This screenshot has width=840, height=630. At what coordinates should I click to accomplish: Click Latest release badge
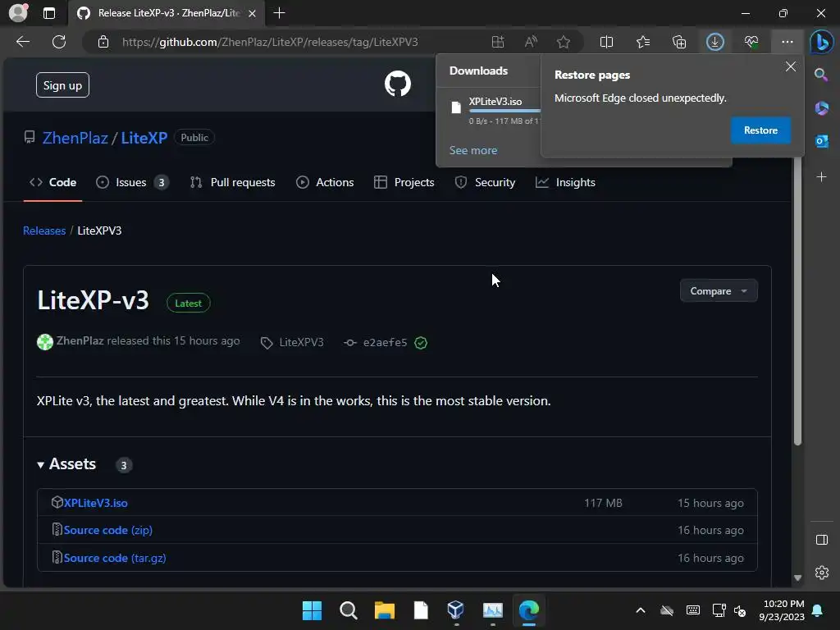coord(189,304)
